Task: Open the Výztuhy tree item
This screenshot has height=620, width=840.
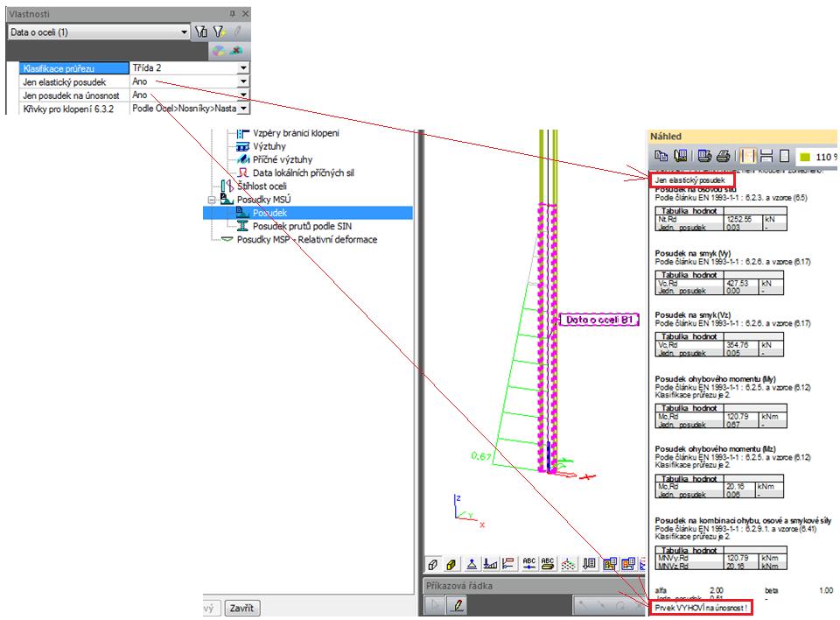Action: [269, 146]
